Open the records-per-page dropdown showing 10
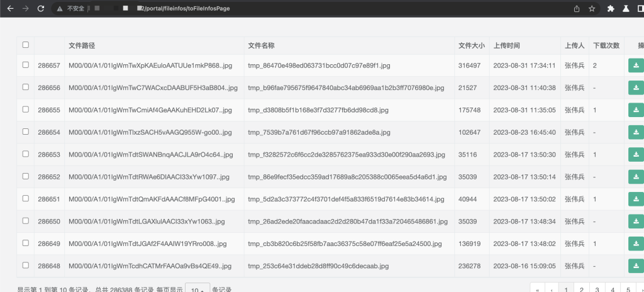 tap(197, 288)
